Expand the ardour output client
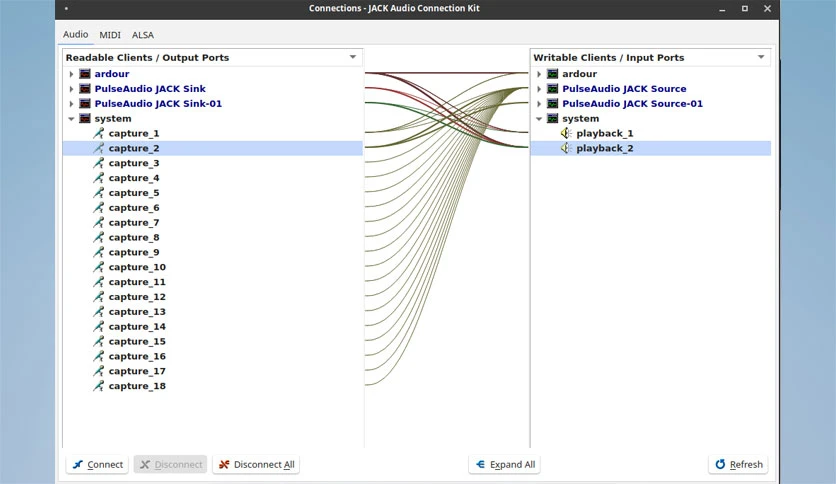 pos(71,74)
